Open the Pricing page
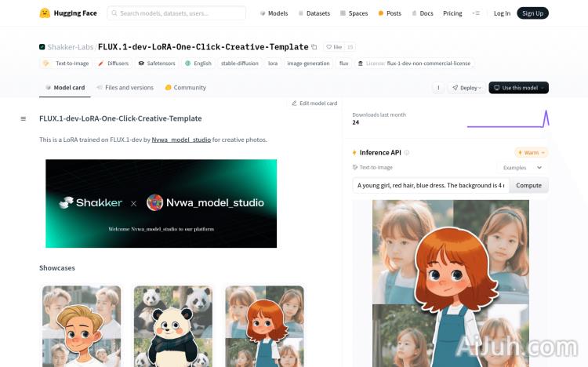 tap(452, 13)
